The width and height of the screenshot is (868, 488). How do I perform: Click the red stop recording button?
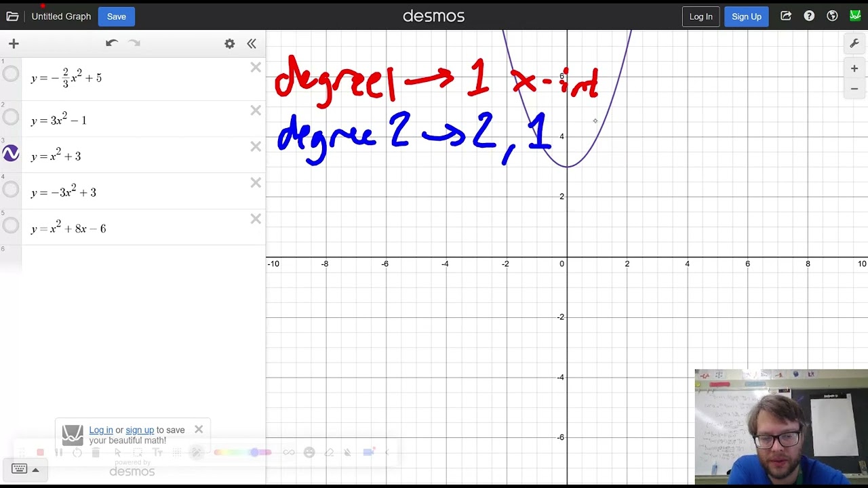coord(40,453)
